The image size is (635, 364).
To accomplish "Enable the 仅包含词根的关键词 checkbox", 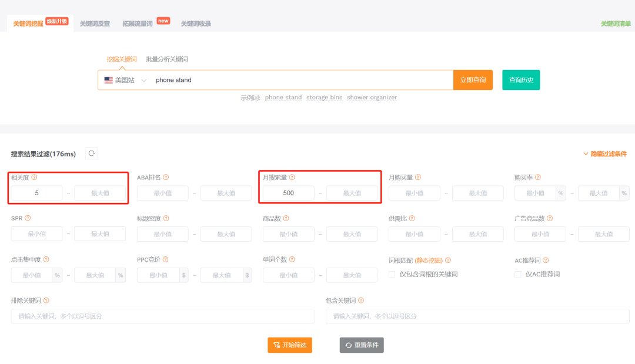I will pos(392,273).
